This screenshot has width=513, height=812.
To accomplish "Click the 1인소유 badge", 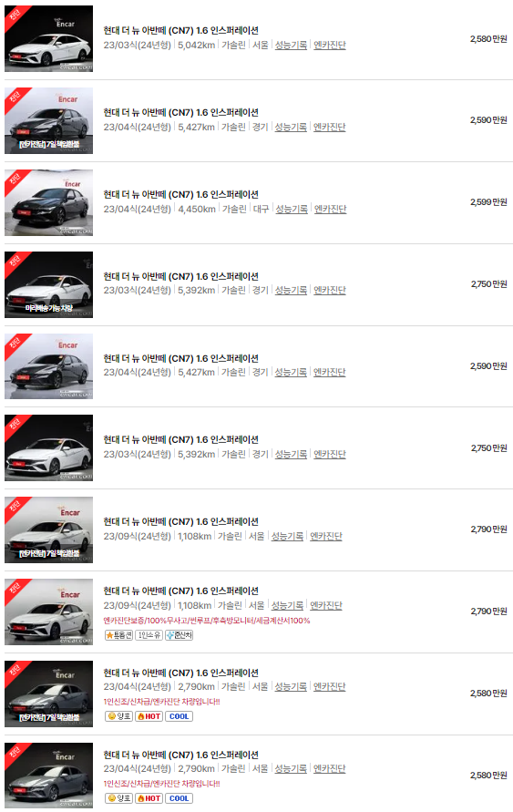I will click(x=149, y=635).
